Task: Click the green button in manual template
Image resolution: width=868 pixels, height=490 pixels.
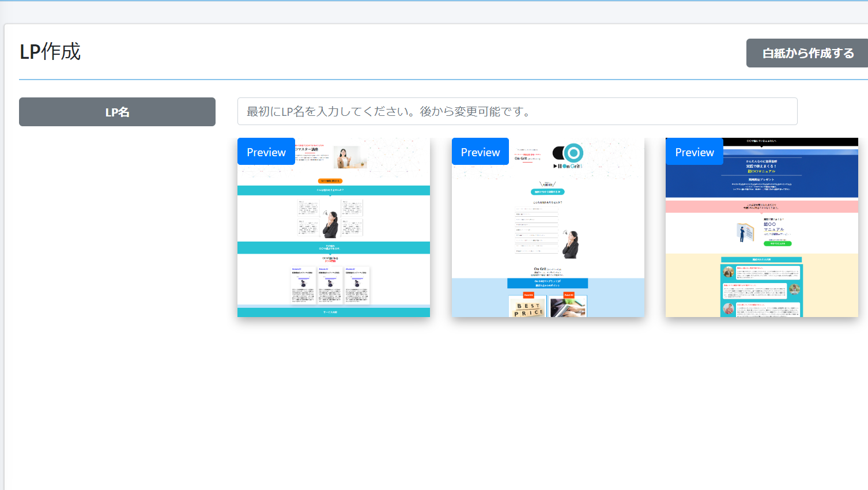Action: pyautogui.click(x=778, y=243)
